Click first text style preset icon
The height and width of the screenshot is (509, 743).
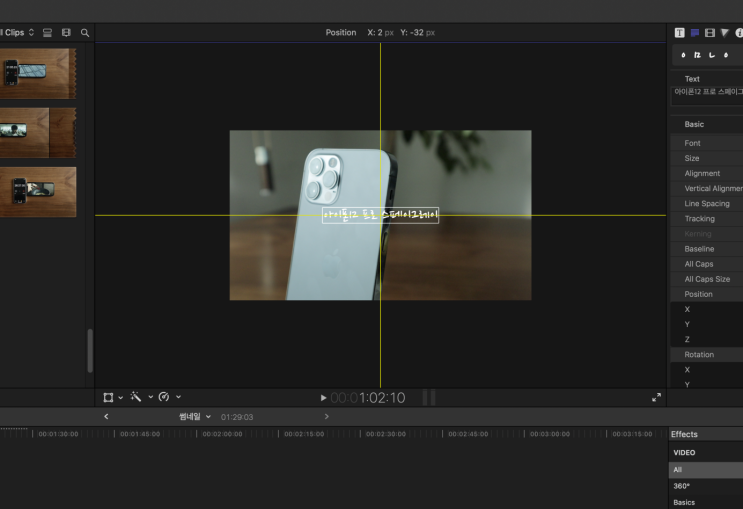[683, 55]
